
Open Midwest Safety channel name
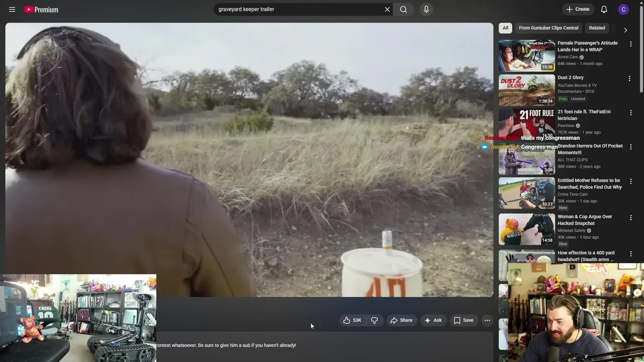[x=572, y=230]
